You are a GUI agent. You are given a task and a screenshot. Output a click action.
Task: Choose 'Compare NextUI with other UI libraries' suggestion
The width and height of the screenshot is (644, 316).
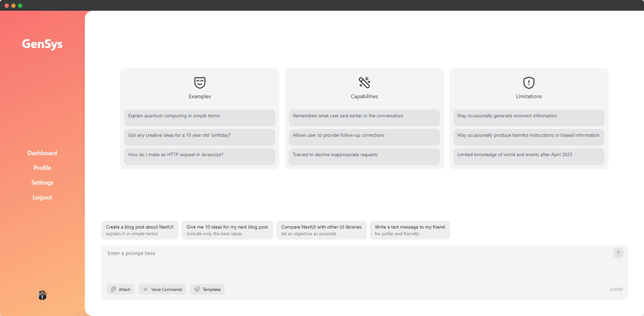[321, 230]
